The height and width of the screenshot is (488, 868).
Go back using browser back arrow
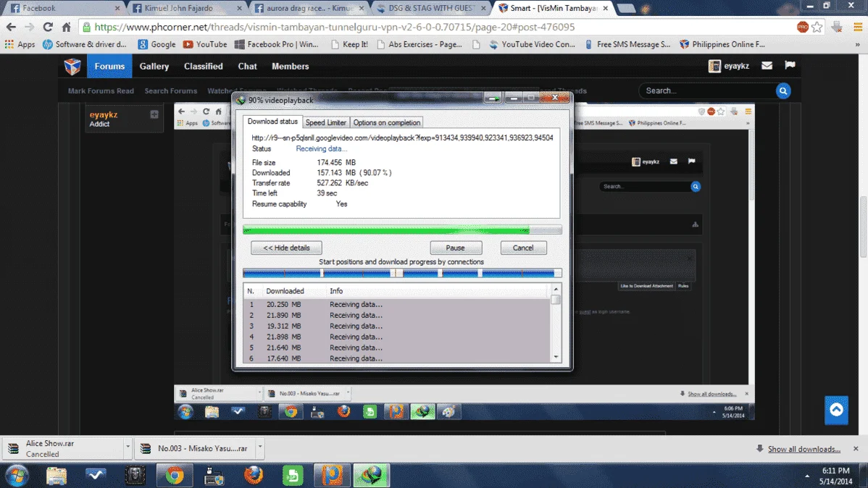click(11, 27)
